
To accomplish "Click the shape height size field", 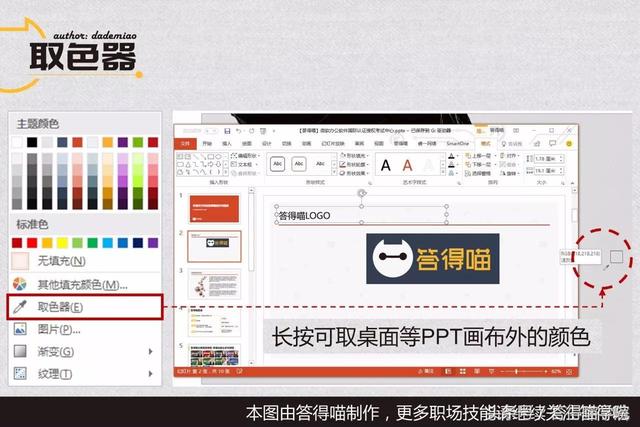I will coord(548,158).
